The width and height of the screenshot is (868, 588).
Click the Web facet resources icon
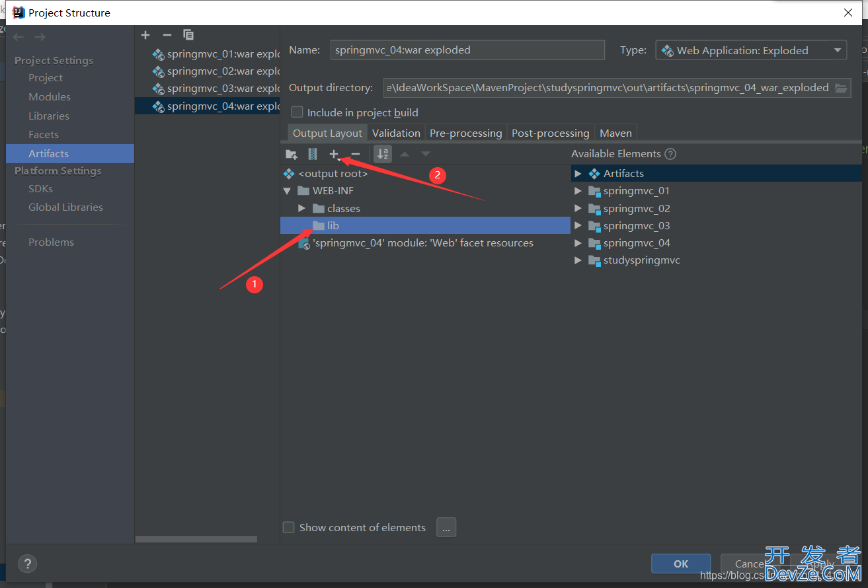[304, 243]
